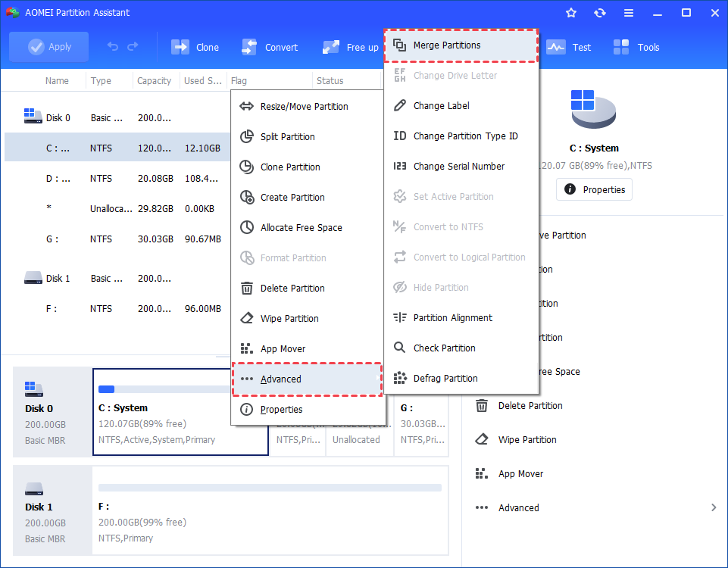Choose Clone Partition from context menu
The height and width of the screenshot is (568, 728).
pyautogui.click(x=308, y=167)
